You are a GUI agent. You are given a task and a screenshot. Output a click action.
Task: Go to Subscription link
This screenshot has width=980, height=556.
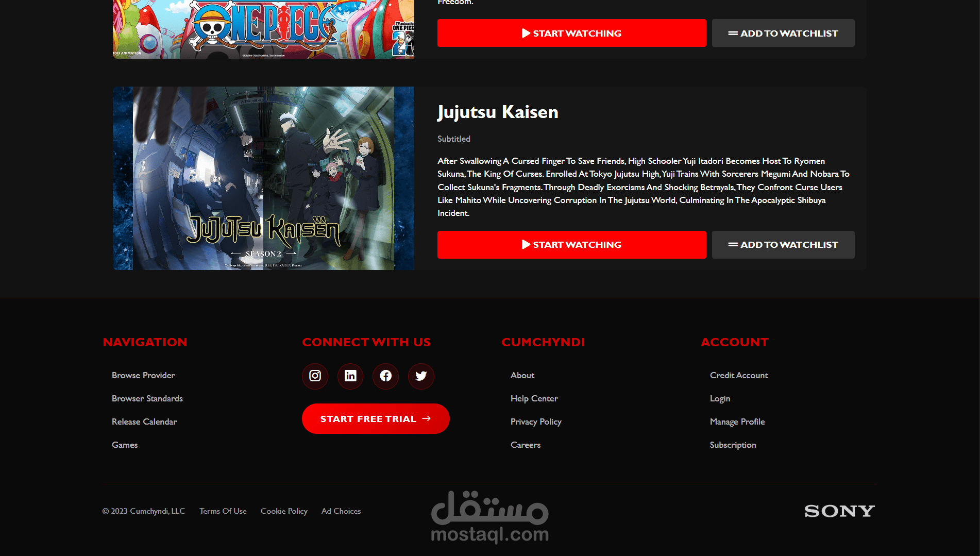click(x=733, y=445)
